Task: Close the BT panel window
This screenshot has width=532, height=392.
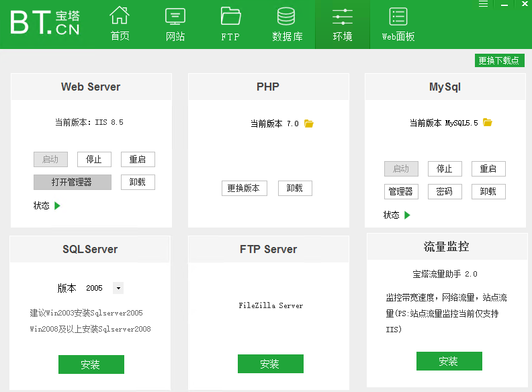Action: pos(525,4)
